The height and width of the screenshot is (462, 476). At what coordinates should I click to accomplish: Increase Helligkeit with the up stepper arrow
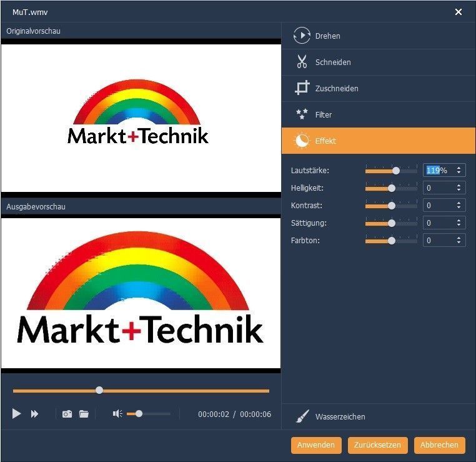click(x=459, y=185)
